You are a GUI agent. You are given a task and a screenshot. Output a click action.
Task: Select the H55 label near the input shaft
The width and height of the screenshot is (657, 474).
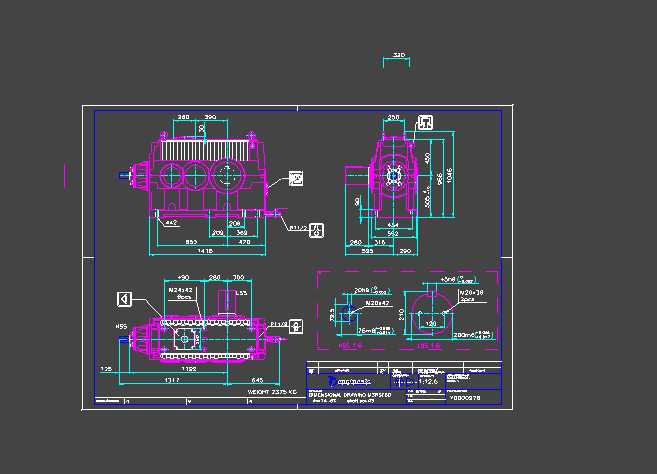coord(121,326)
